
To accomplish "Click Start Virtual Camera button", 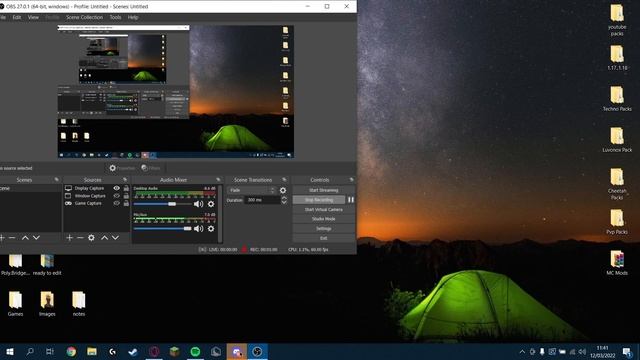I will [323, 209].
